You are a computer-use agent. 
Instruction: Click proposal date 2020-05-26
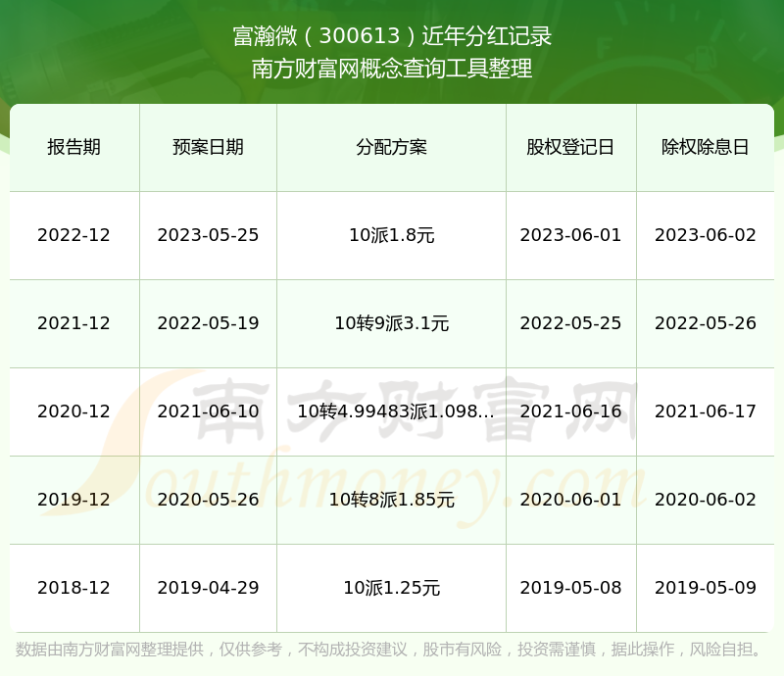click(x=208, y=499)
